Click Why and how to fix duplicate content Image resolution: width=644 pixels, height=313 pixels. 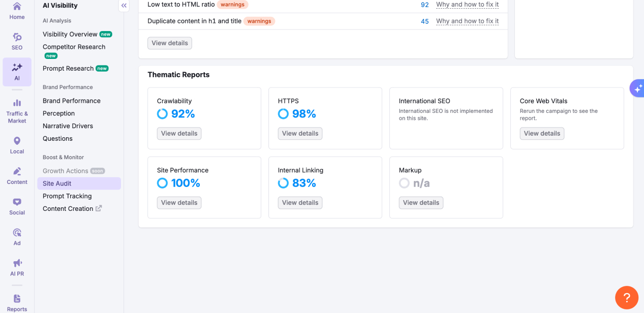[x=467, y=21]
